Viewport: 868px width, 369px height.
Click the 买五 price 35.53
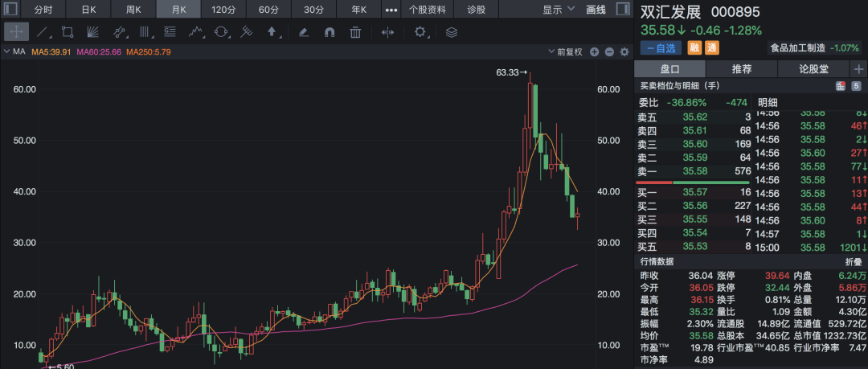694,246
